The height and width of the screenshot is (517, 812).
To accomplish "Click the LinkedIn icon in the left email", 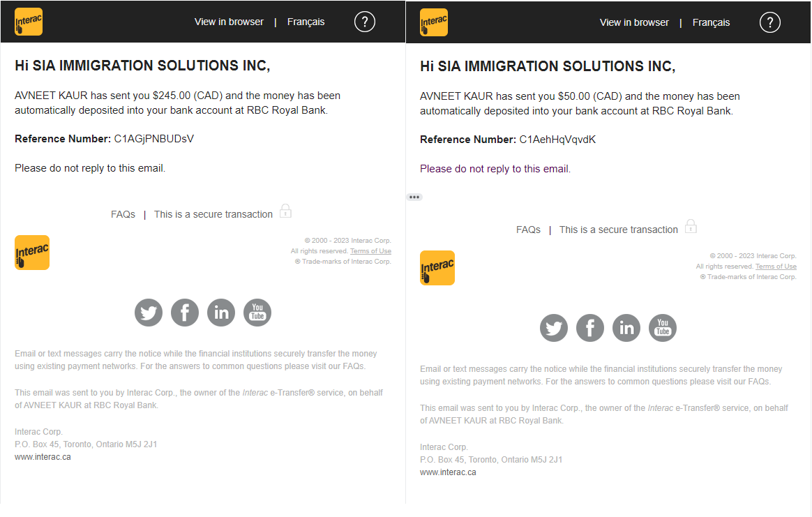I will pos(221,313).
